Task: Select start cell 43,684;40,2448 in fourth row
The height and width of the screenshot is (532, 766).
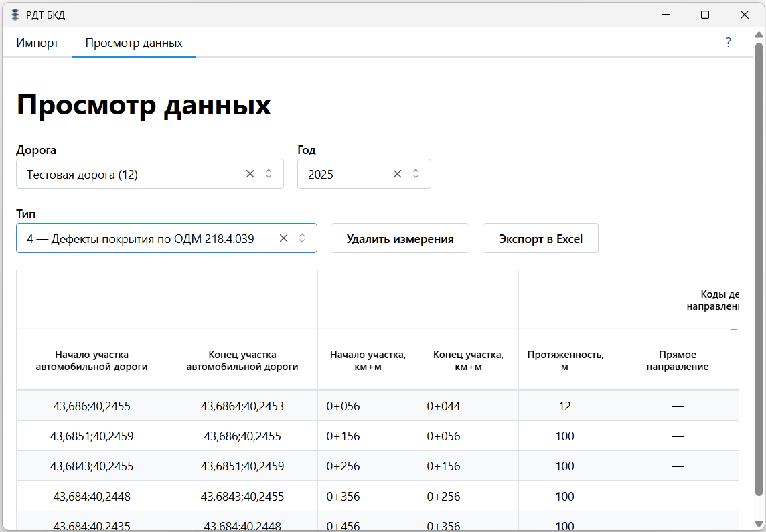Action: (x=92, y=497)
